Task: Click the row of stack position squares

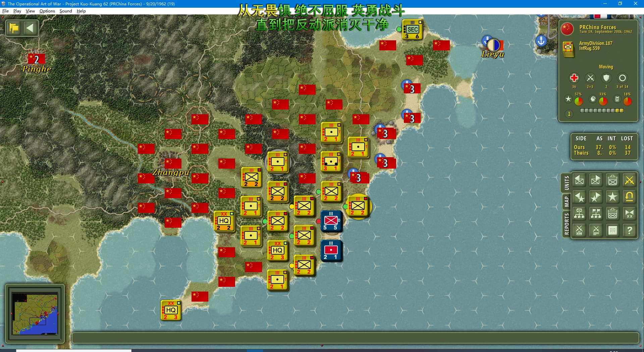Action: click(602, 111)
